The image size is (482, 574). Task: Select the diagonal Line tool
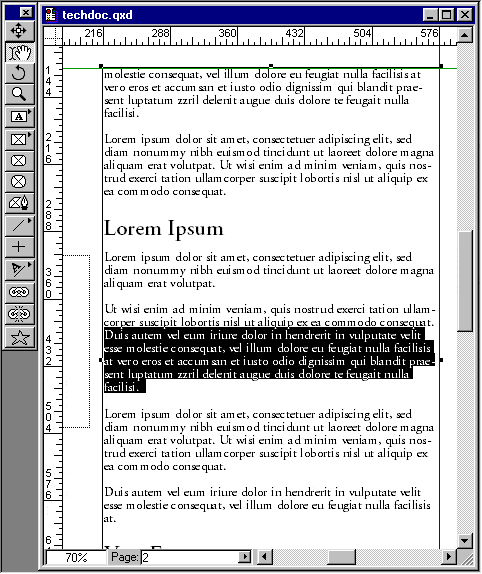point(19,226)
